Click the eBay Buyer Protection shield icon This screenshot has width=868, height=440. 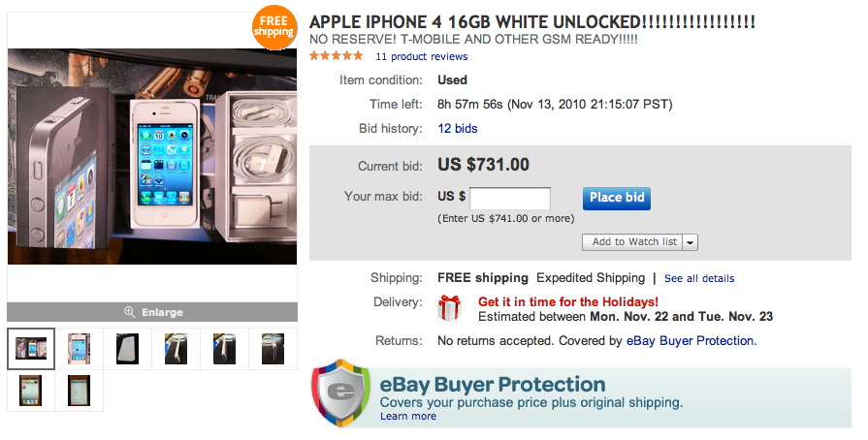(340, 393)
